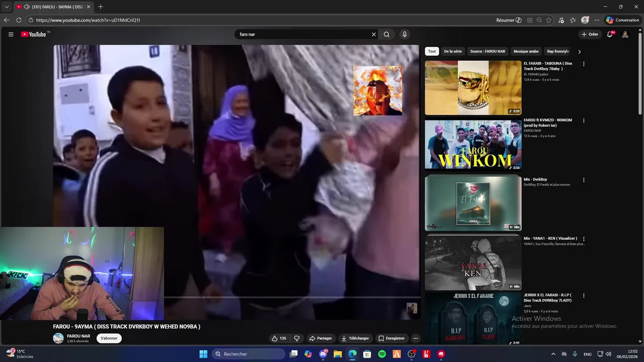
Task: Start voice search with the microphone
Action: point(405,34)
